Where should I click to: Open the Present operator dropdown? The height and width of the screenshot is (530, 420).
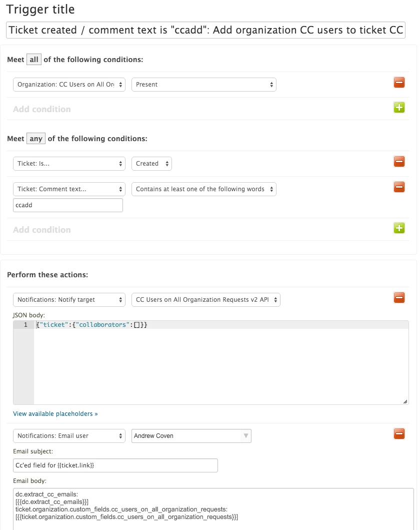(x=204, y=85)
